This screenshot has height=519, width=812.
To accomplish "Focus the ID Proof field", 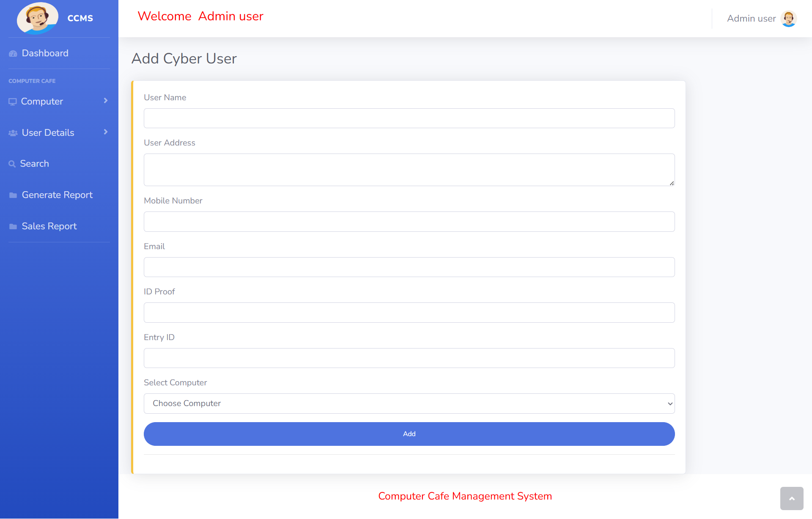I will coord(409,313).
